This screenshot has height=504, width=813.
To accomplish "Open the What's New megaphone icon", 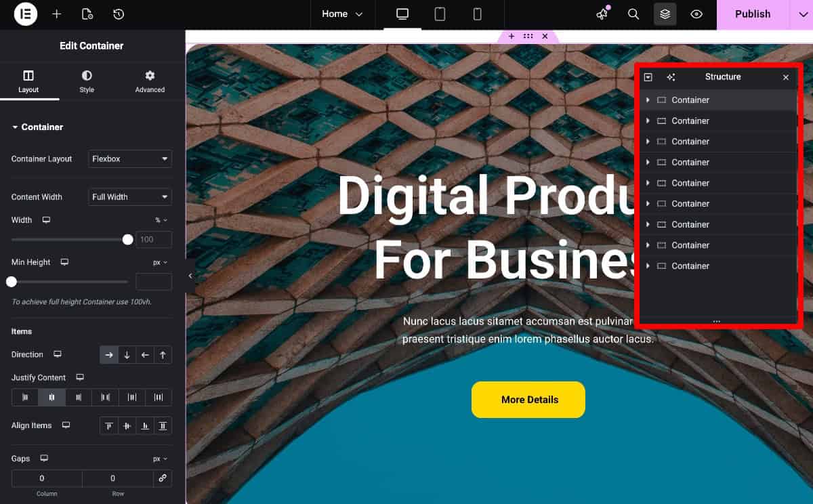I will pyautogui.click(x=602, y=14).
